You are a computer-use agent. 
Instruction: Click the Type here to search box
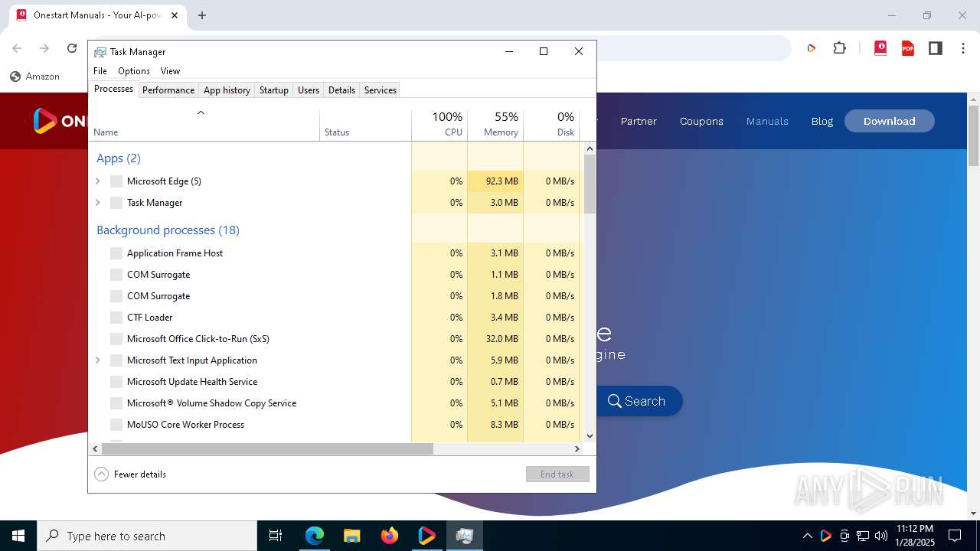click(x=147, y=536)
